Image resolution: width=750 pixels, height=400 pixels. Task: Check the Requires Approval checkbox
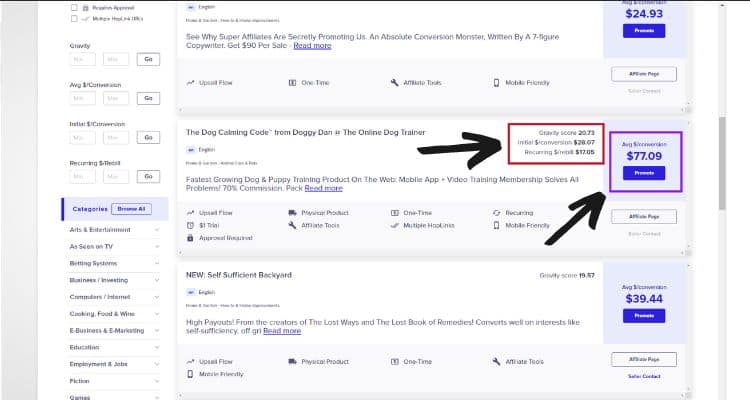74,8
